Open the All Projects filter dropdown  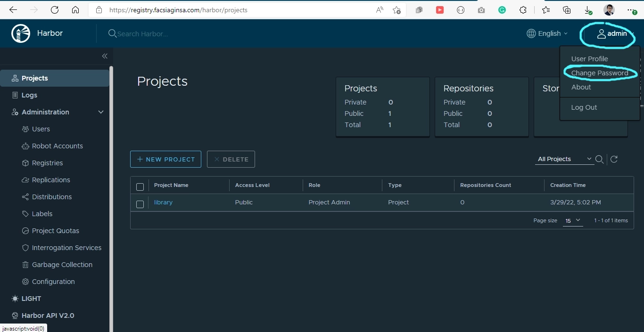pyautogui.click(x=565, y=159)
